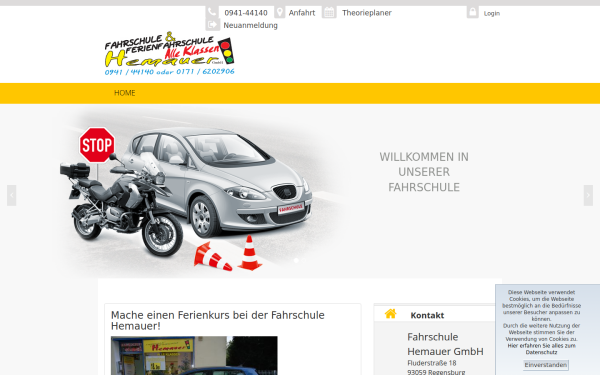The image size is (600, 375).
Task: Accept cookies with the Einverstanden button
Action: coord(546,365)
